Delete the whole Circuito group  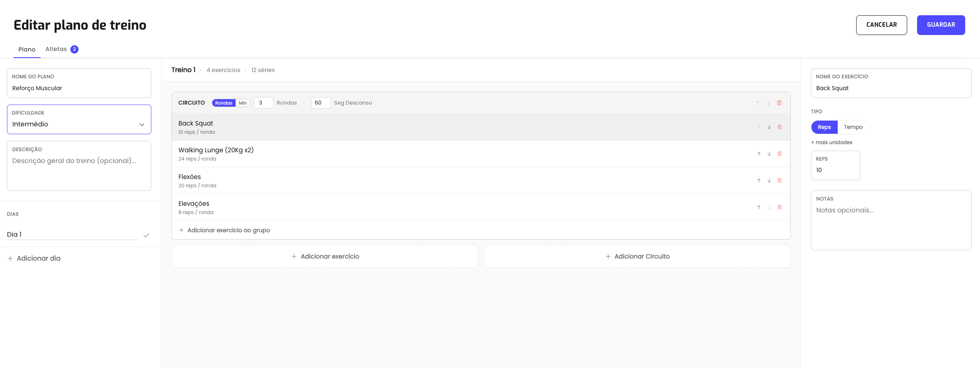pyautogui.click(x=779, y=103)
